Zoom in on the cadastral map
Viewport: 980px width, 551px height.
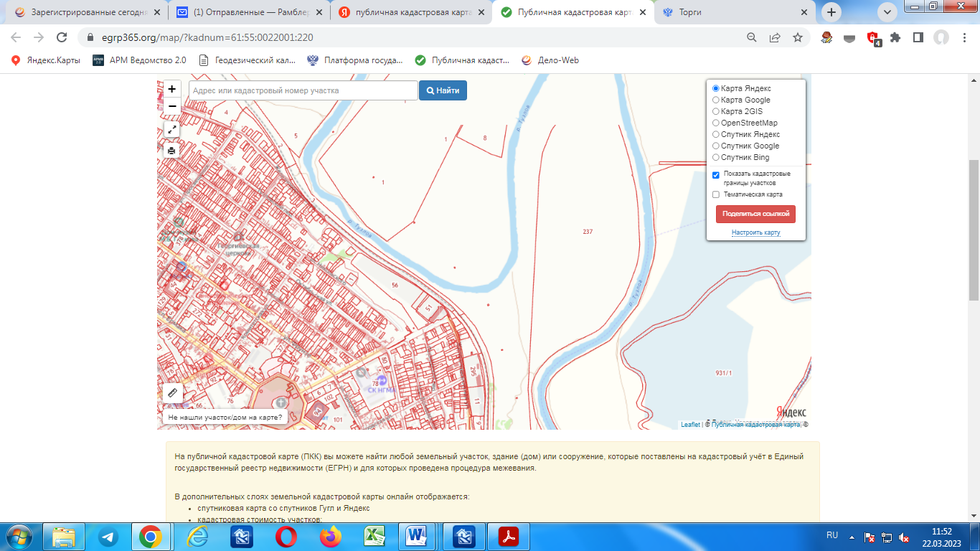click(x=172, y=89)
